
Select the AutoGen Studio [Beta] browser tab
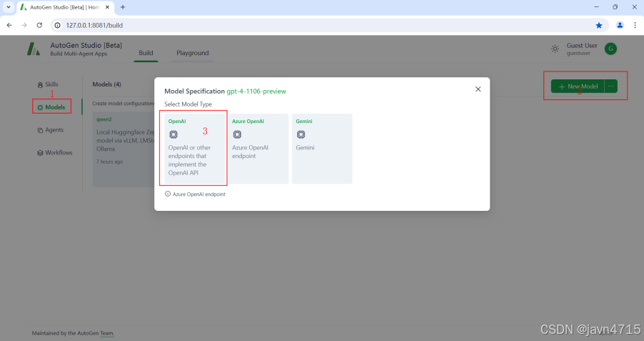click(65, 7)
